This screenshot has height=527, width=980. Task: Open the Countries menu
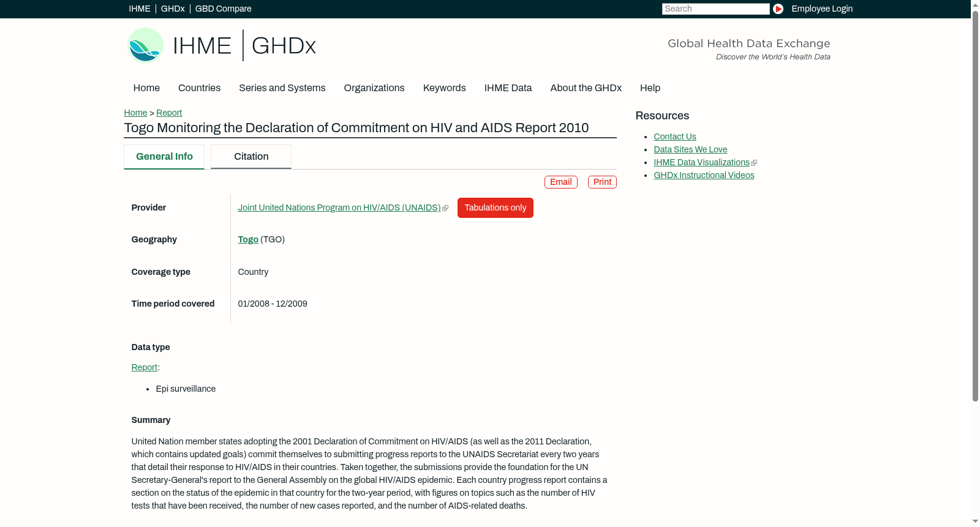pyautogui.click(x=199, y=88)
